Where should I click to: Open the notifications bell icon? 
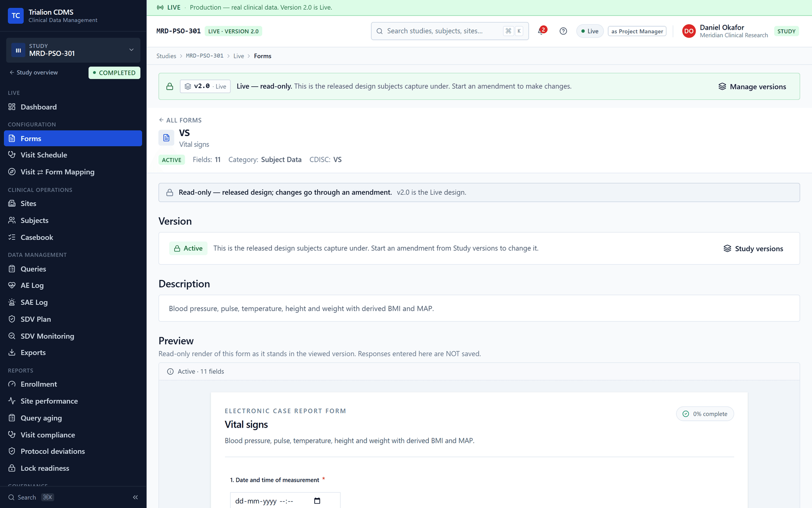[541, 31]
